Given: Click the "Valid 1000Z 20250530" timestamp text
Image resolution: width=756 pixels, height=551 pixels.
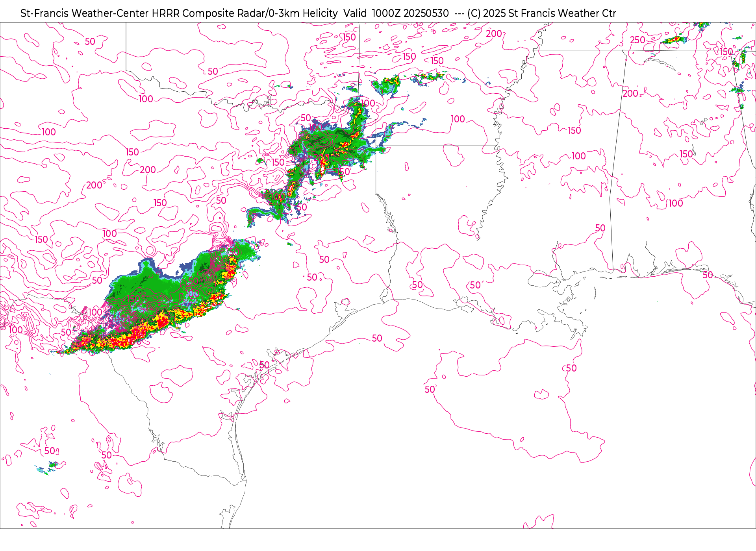Looking at the screenshot, I should (396, 13).
